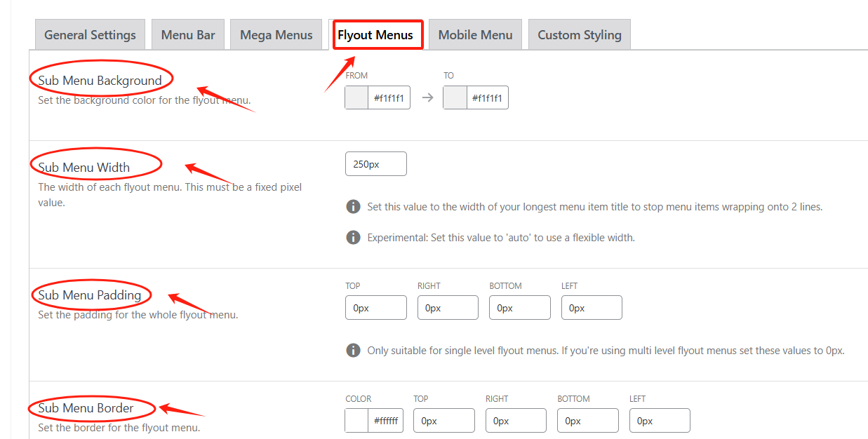The height and width of the screenshot is (439, 868).
Task: Click the info icon about longest menu item width
Action: click(x=353, y=206)
